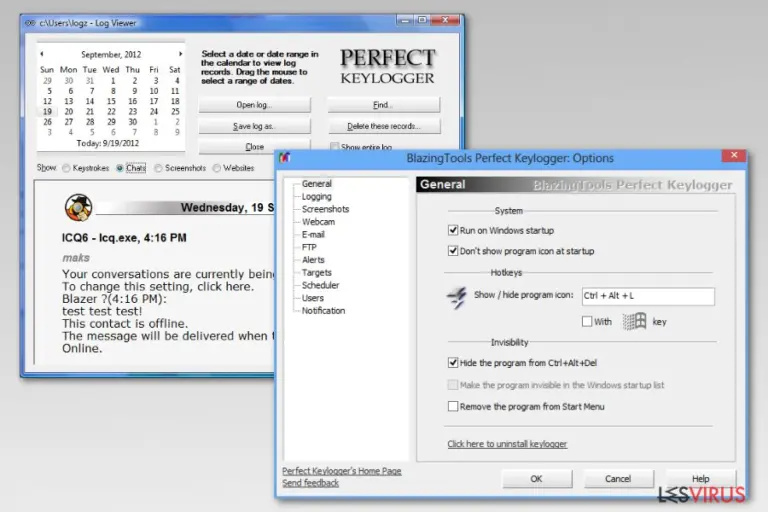
Task: Minimize the Log Viewer window
Action: [405, 20]
